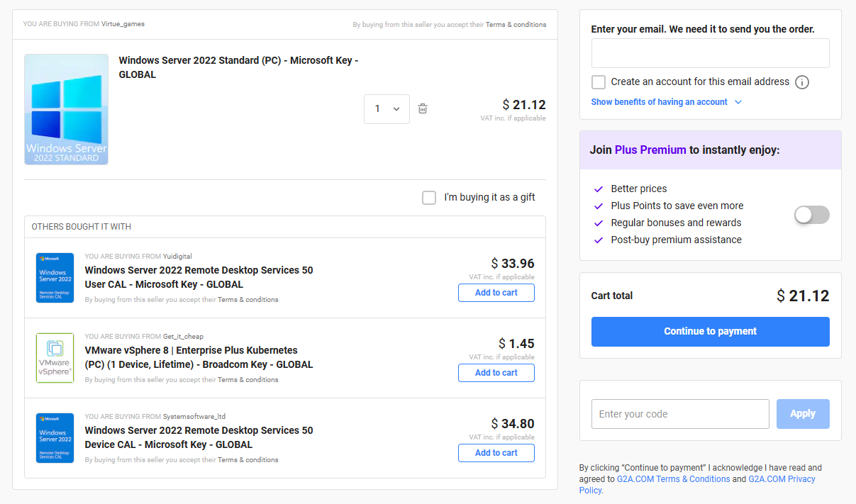856x504 pixels.
Task: Click the RDS 50 User CAL thumbnail
Action: coord(55,278)
